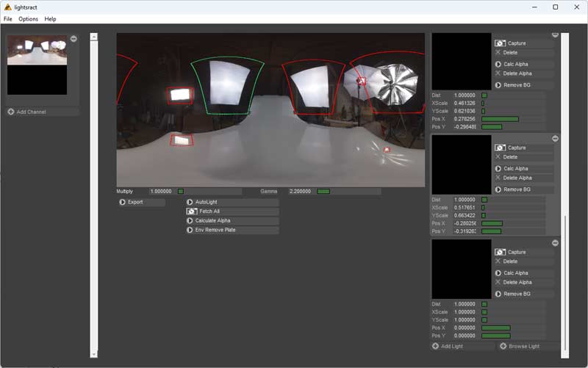Collapse the channel thumbnail with its minus button
This screenshot has height=368, width=588.
73,39
